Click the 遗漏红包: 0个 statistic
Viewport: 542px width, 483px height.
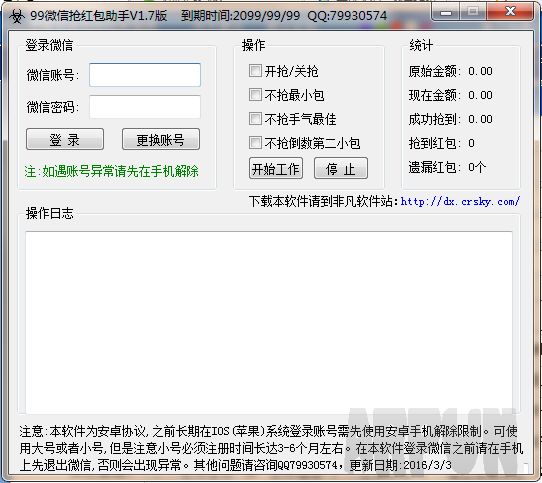point(447,167)
